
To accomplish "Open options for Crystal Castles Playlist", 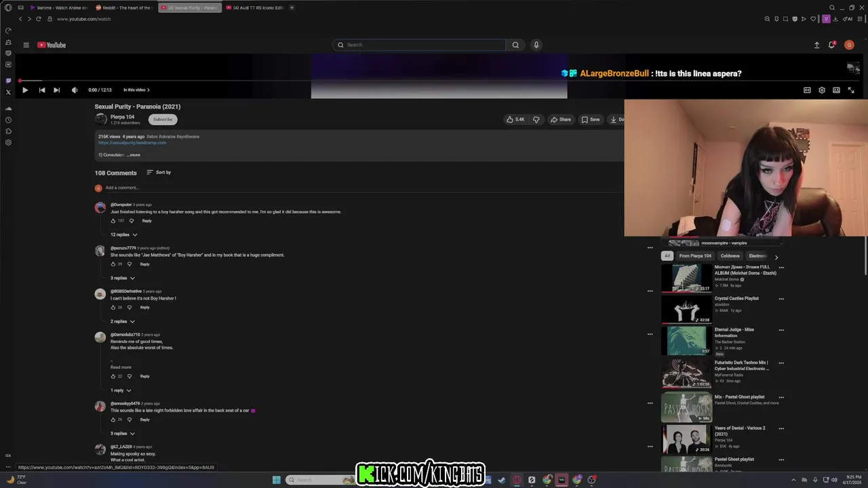I will click(781, 299).
